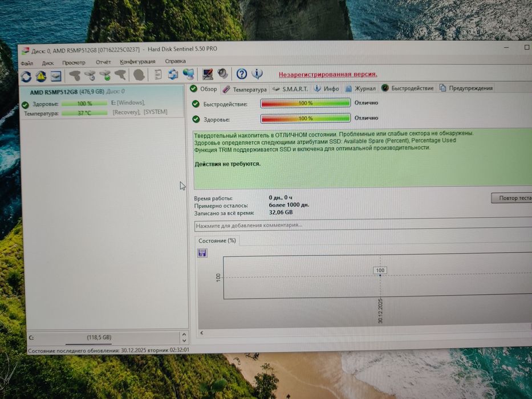This screenshot has width=532, height=399.
Task: Click the disk test icon with clock badge
Action: pos(90,75)
